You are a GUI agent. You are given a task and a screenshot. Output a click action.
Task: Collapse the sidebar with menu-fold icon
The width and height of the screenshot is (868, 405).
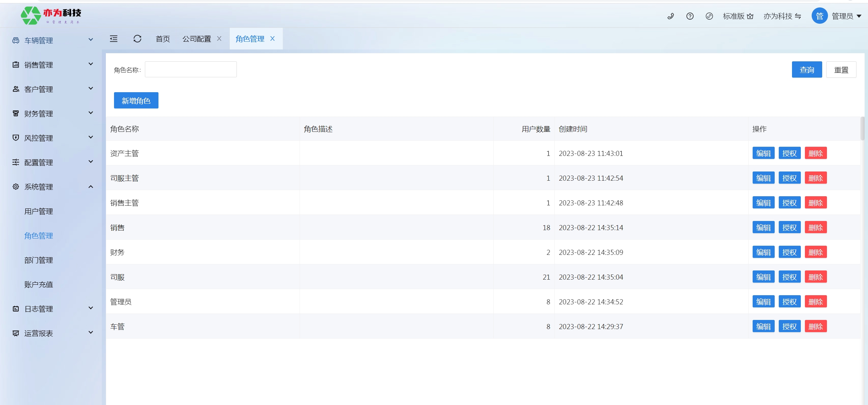pos(114,39)
